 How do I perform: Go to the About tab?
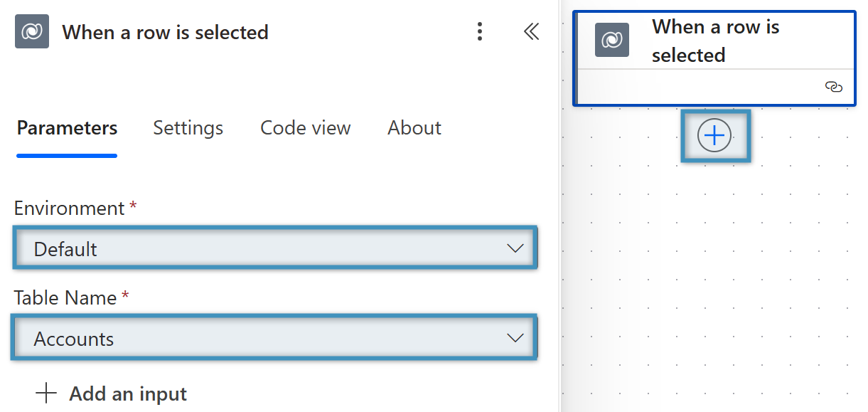(414, 128)
